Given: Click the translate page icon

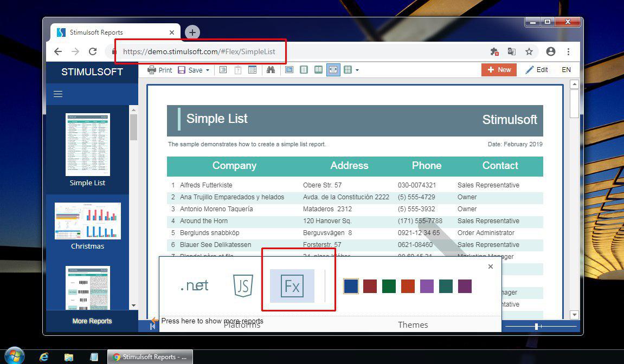Looking at the screenshot, I should (x=512, y=51).
